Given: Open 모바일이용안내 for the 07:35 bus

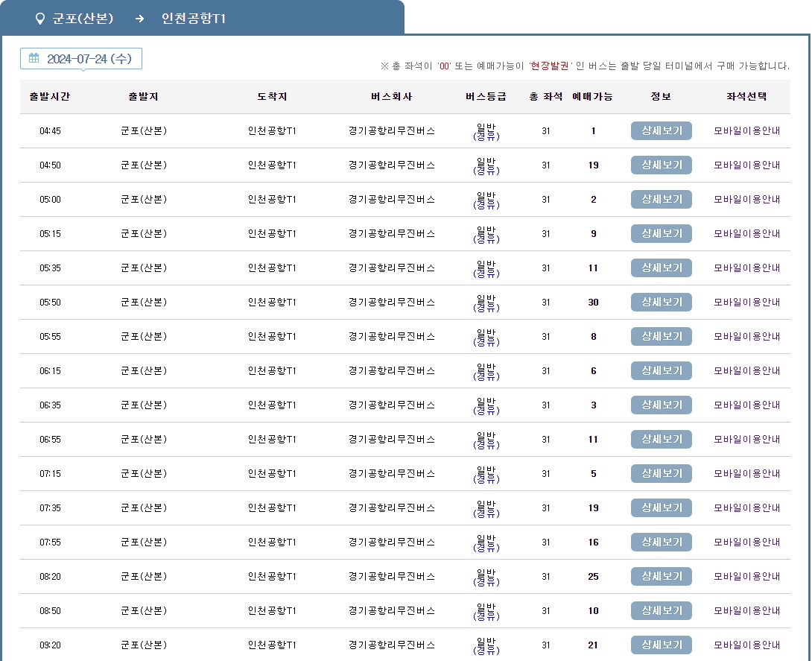Looking at the screenshot, I should tap(746, 507).
